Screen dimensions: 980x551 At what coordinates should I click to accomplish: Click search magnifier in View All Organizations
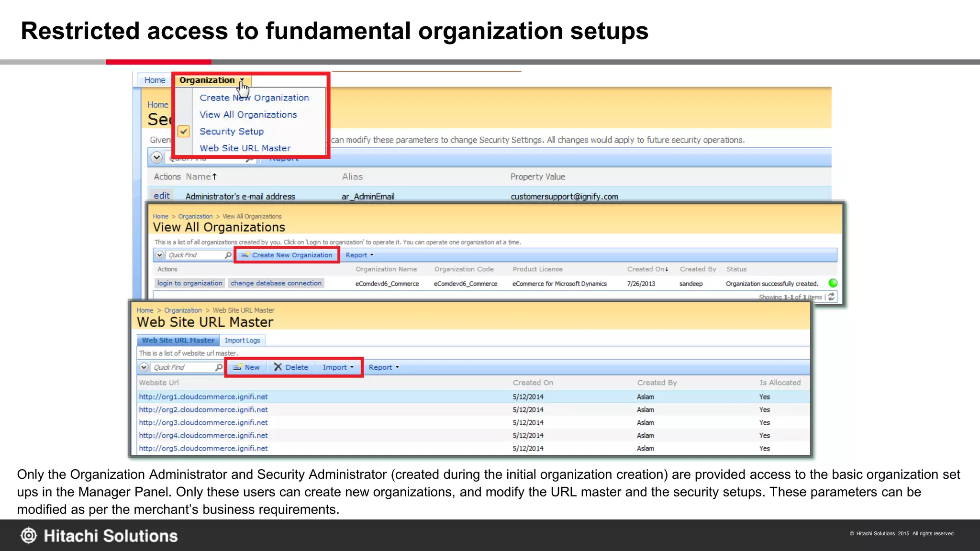(x=228, y=255)
